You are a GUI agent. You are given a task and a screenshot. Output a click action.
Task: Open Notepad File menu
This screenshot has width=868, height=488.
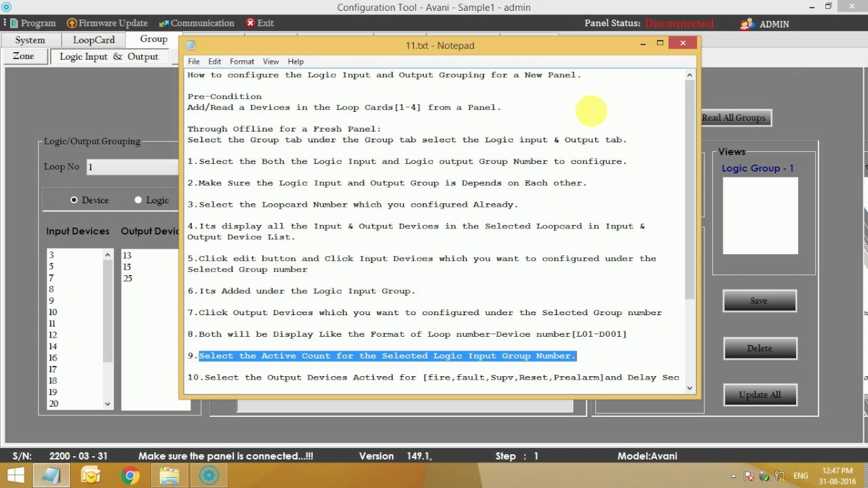coord(194,62)
